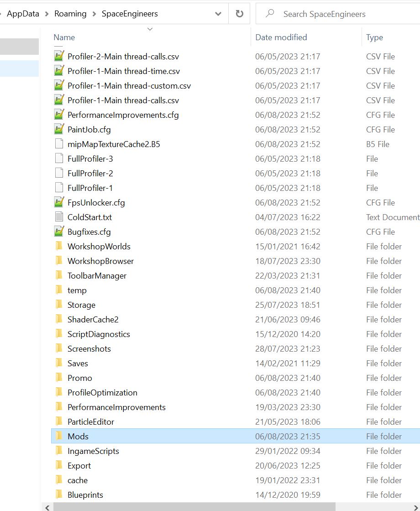Image resolution: width=420 pixels, height=511 pixels.
Task: Click SpaceEngineers in the address breadcrumb
Action: [x=130, y=14]
